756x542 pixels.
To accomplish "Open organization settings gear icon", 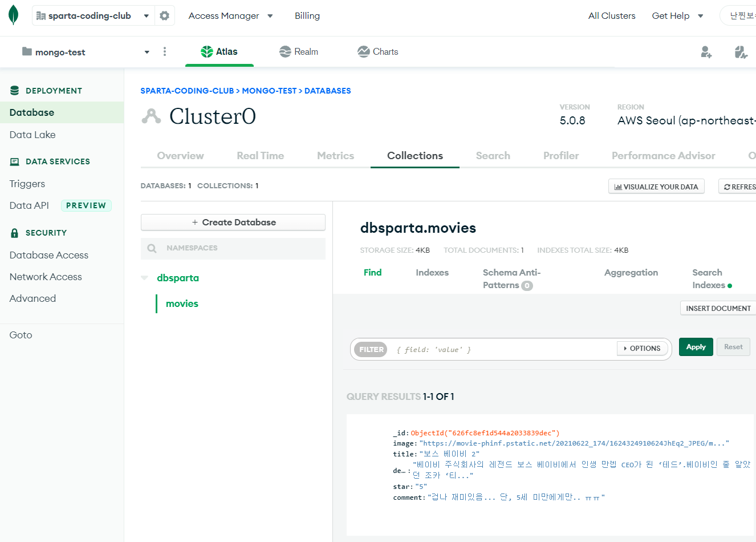I will 165,16.
